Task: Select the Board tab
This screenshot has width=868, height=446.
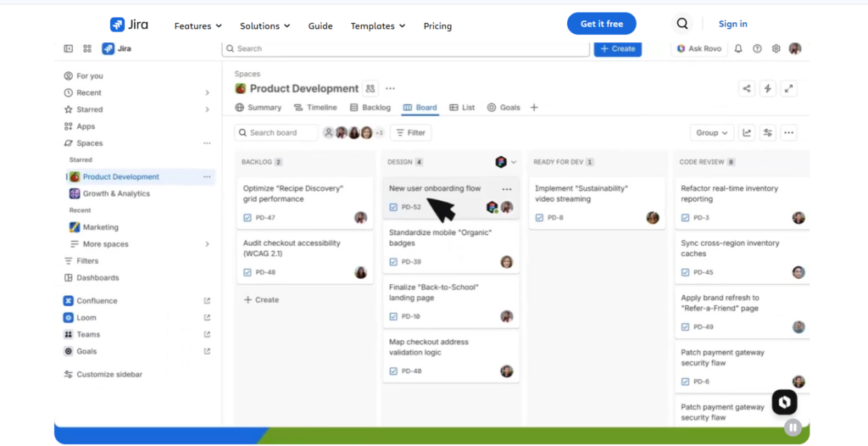Action: pyautogui.click(x=420, y=108)
